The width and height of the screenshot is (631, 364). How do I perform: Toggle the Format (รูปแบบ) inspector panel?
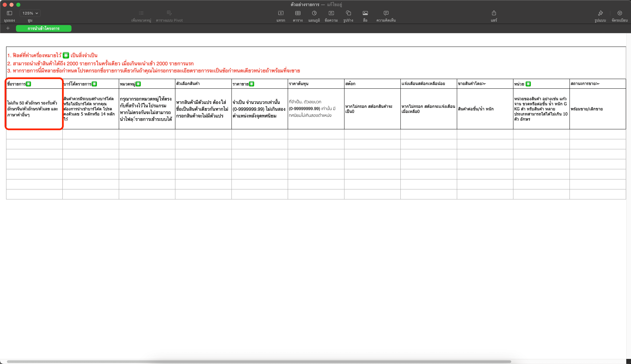[x=600, y=13]
